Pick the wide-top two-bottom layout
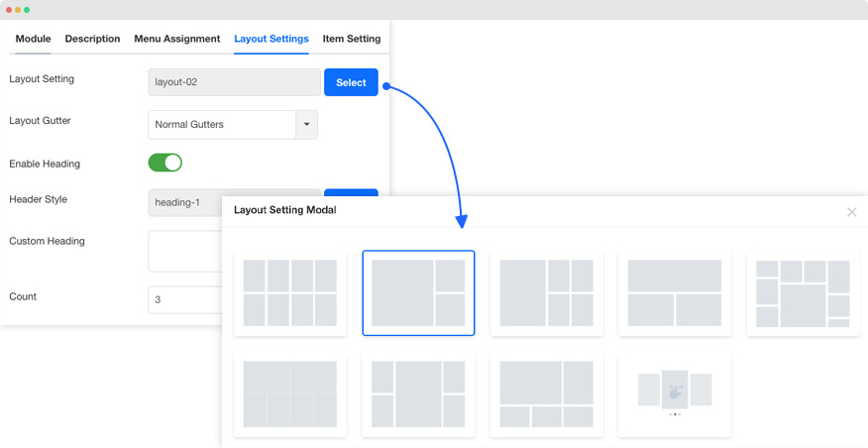Viewport: 868px width, 448px height. 675,293
